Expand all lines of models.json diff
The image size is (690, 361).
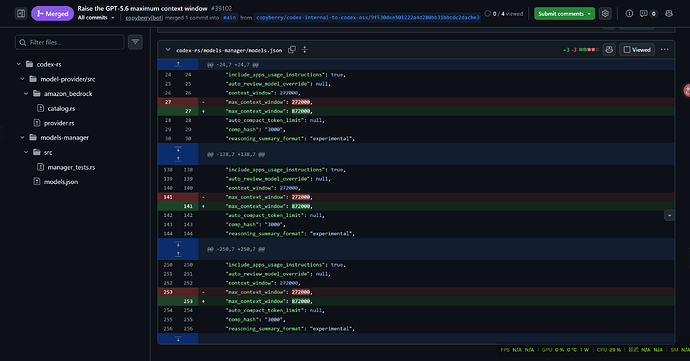pyautogui.click(x=305, y=50)
